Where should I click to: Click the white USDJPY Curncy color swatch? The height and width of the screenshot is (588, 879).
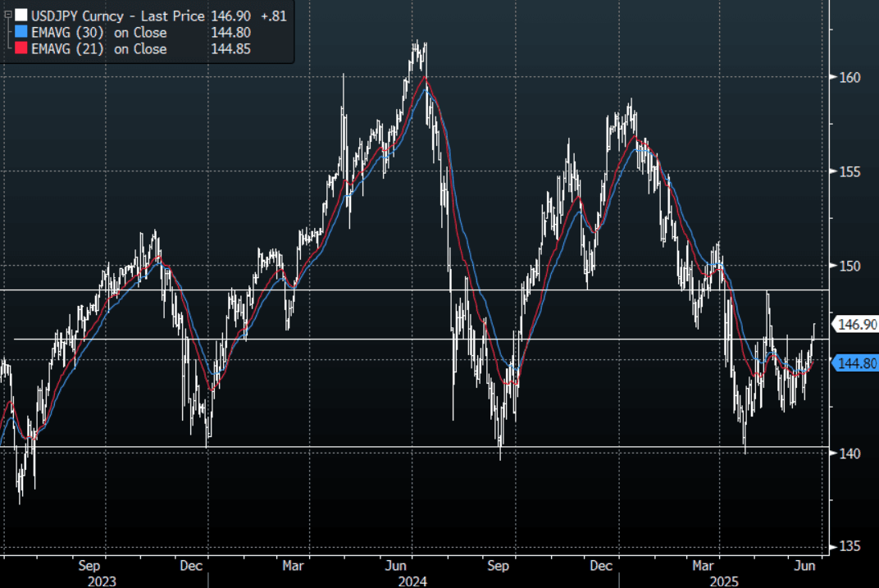tap(20, 16)
